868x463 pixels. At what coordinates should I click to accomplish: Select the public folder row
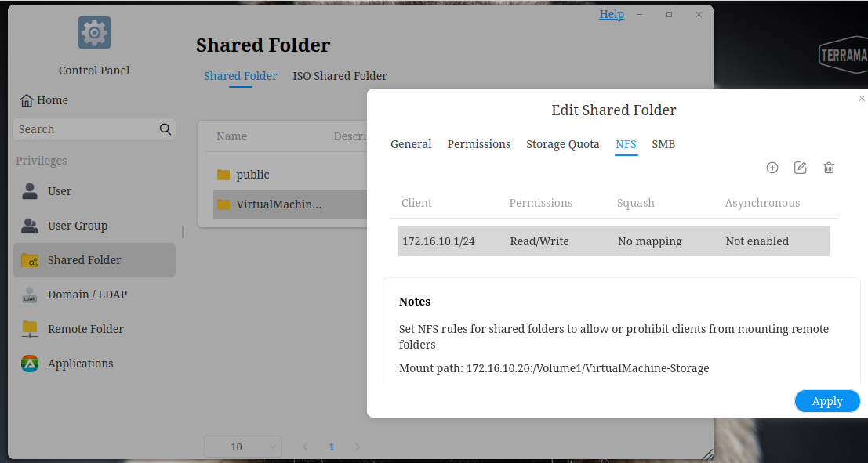coord(289,175)
